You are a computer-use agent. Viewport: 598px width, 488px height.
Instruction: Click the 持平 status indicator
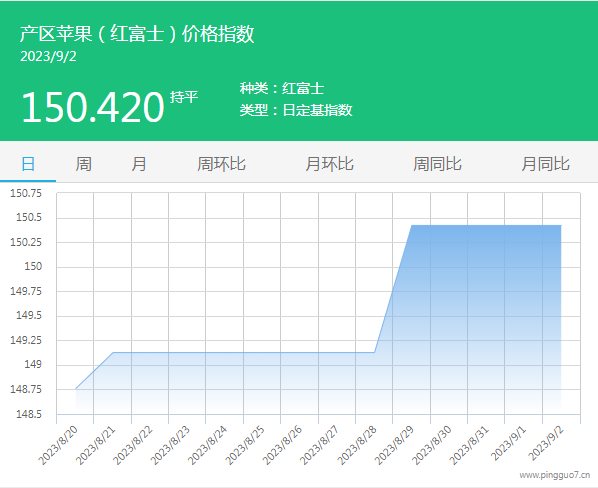(x=184, y=97)
